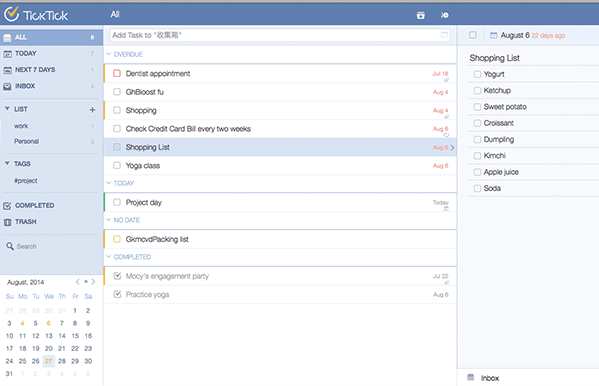Click the Search field in the sidebar

click(27, 247)
